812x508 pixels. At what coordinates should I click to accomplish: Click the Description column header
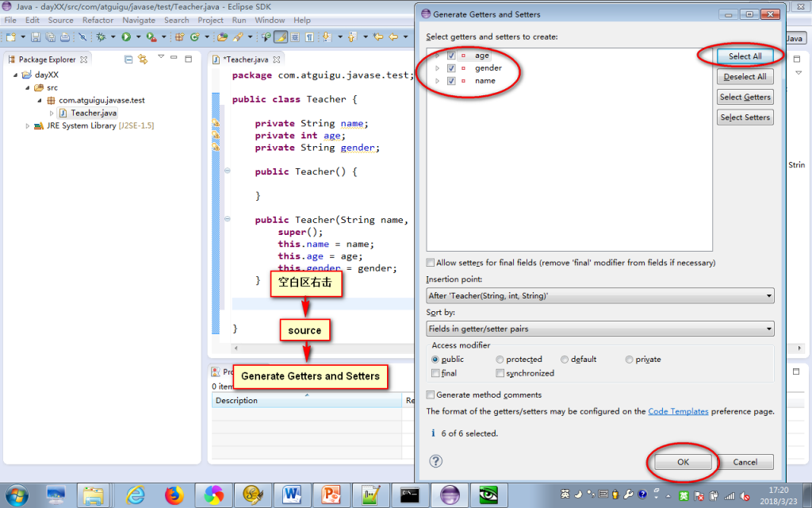point(307,400)
